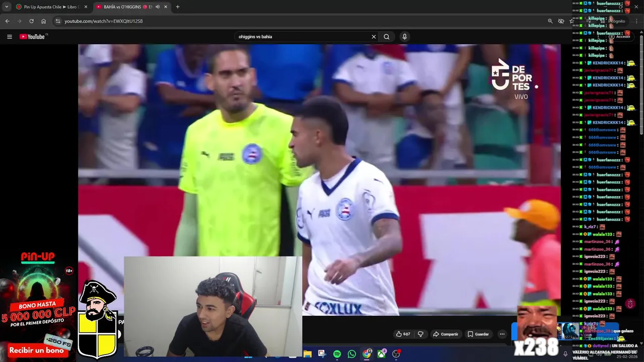Clear the YouTube search box text

pos(373,37)
